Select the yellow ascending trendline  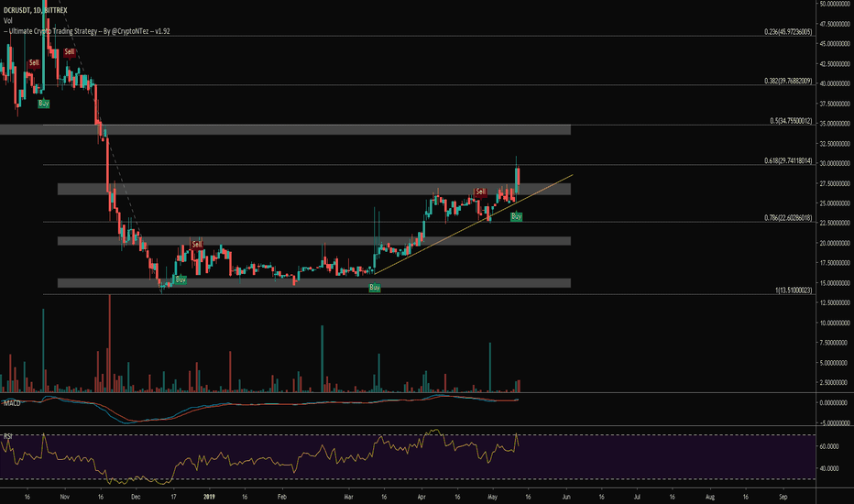[474, 224]
